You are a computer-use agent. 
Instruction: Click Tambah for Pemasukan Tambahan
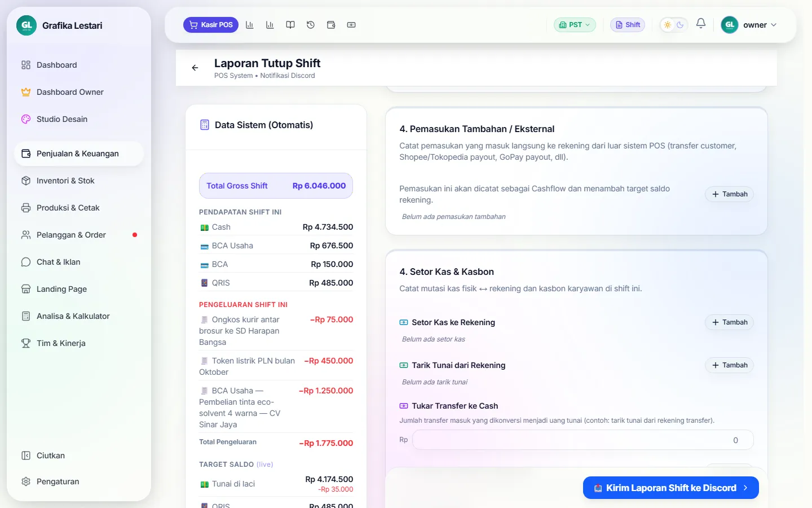click(729, 194)
